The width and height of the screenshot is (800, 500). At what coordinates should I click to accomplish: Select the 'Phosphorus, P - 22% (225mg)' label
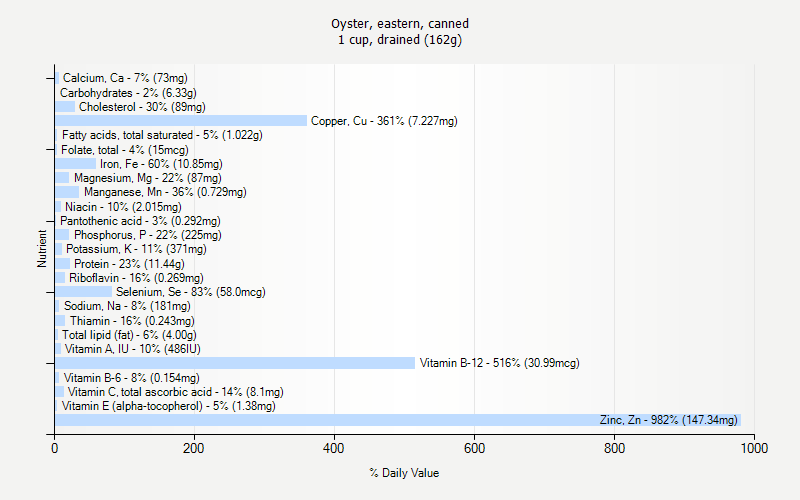[x=147, y=235]
